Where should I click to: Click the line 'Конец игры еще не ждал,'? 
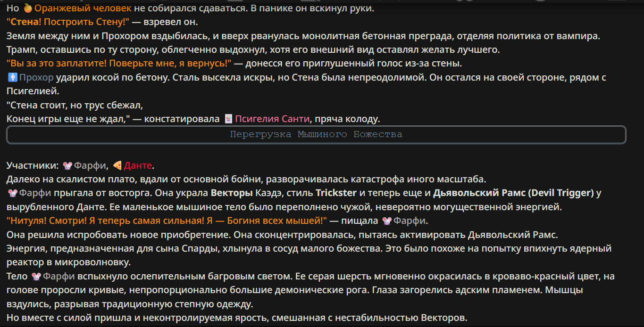[68, 119]
